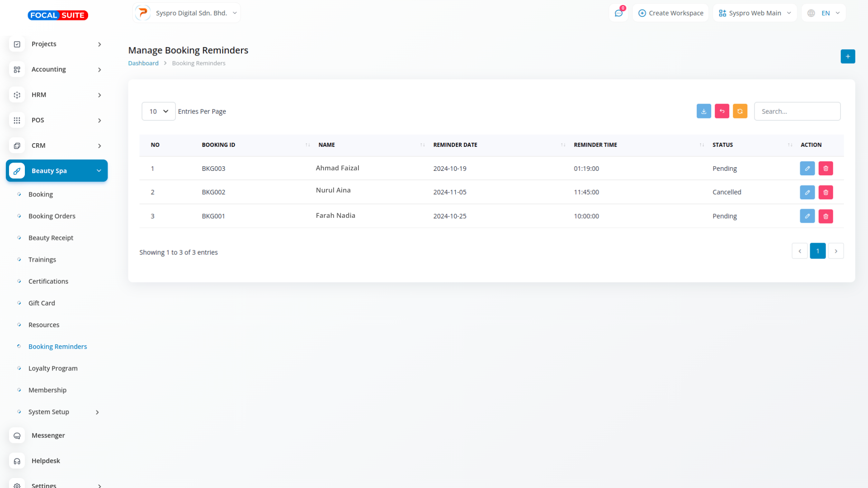The width and height of the screenshot is (868, 488).
Task: Open the EN language selector
Action: pyautogui.click(x=824, y=13)
